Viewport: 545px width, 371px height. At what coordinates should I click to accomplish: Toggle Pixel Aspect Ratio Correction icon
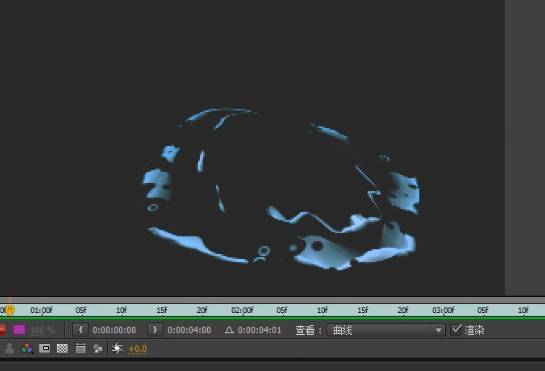tap(80, 348)
